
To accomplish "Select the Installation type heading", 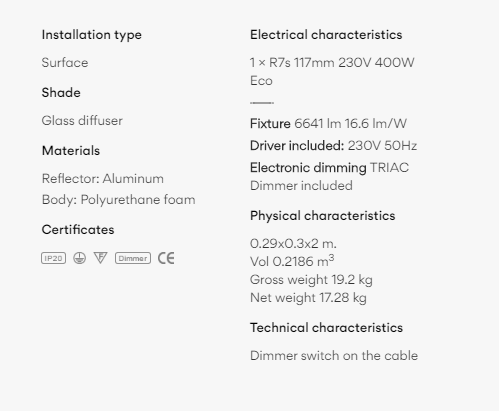I will [x=92, y=35].
